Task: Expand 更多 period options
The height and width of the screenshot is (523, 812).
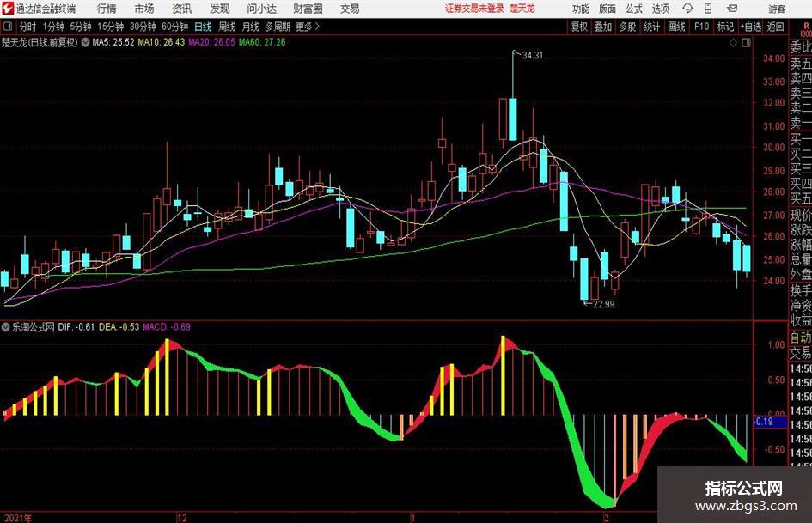Action: point(308,27)
